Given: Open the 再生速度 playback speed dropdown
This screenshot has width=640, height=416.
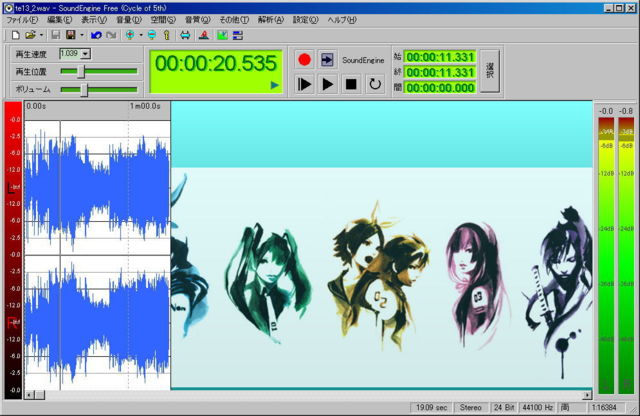Looking at the screenshot, I should [x=85, y=53].
